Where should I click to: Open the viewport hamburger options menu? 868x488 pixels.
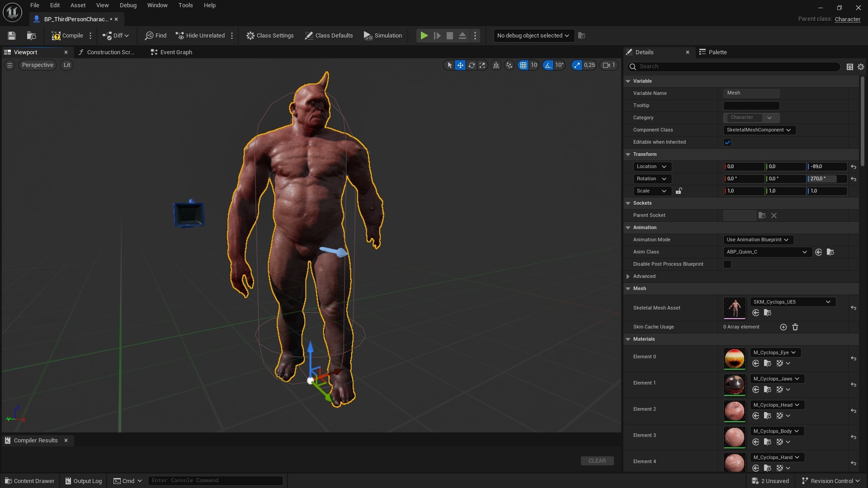[x=9, y=65]
